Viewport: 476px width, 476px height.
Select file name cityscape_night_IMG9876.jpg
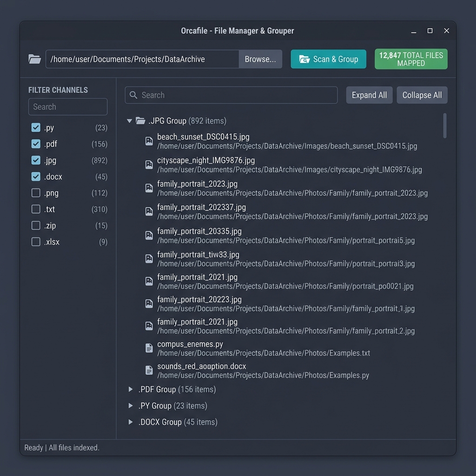point(206,160)
